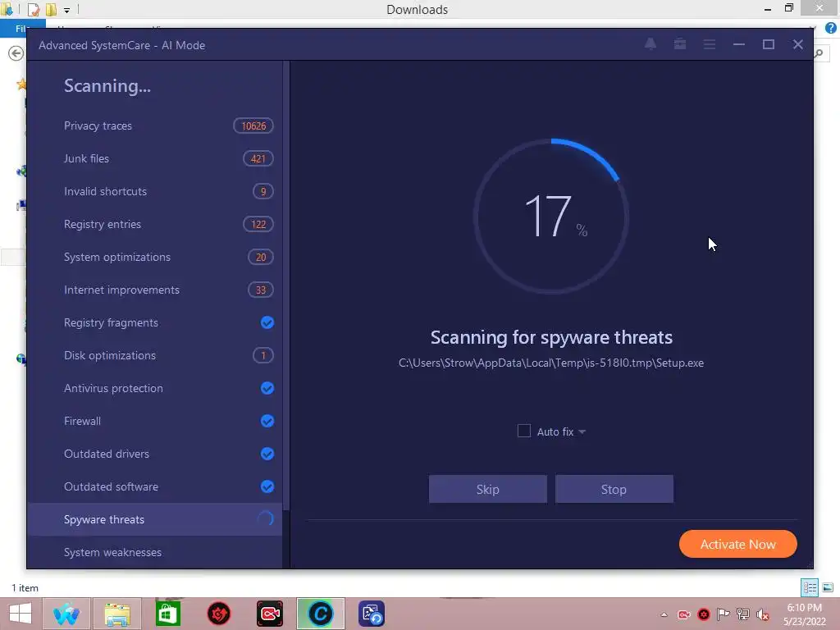The height and width of the screenshot is (630, 840).
Task: Click the Invalid shortcuts count badge 9
Action: (263, 191)
